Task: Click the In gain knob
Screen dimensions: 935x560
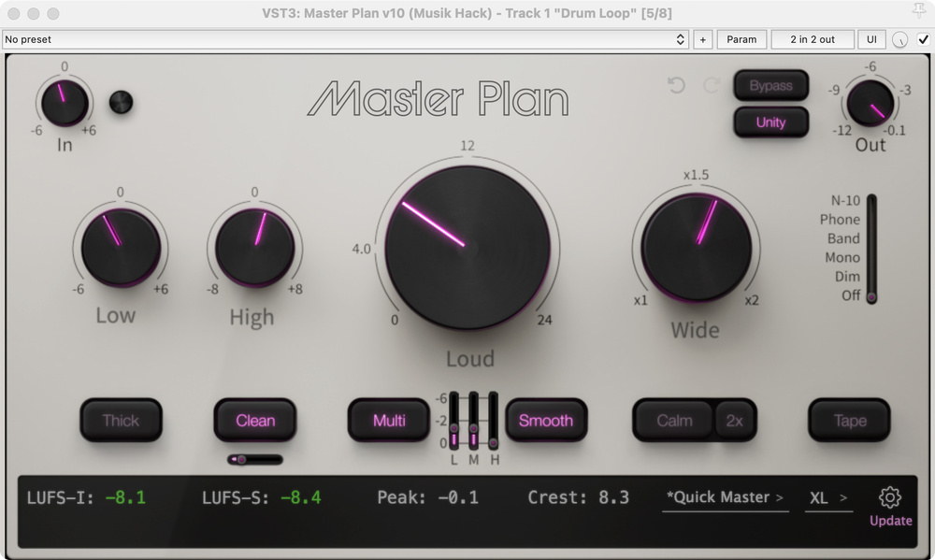Action: 65,103
